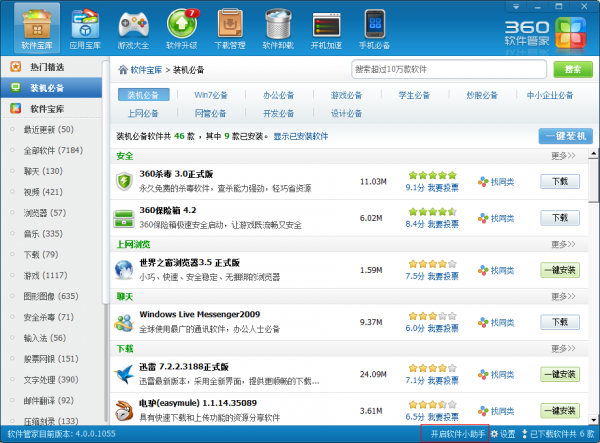Expand 更多 in the 聊天 section
The image size is (600, 443).
[x=563, y=297]
